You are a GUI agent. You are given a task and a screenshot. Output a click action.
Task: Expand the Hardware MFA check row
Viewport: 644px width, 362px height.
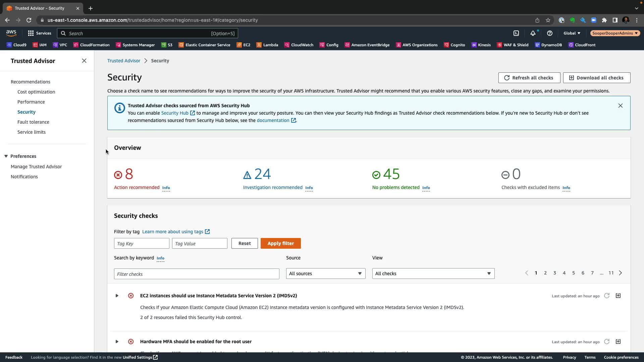tap(117, 342)
